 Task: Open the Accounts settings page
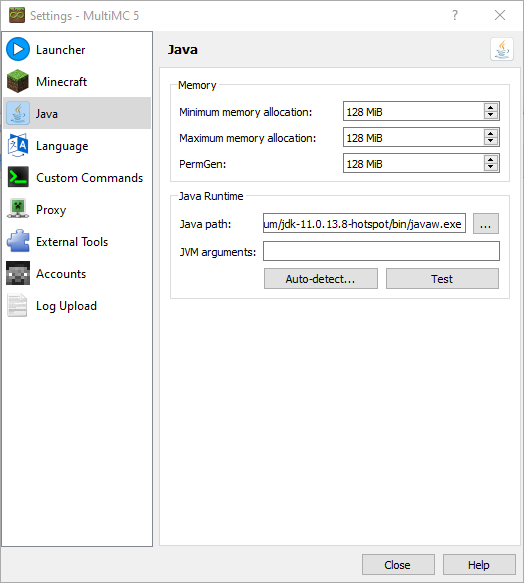click(x=77, y=273)
